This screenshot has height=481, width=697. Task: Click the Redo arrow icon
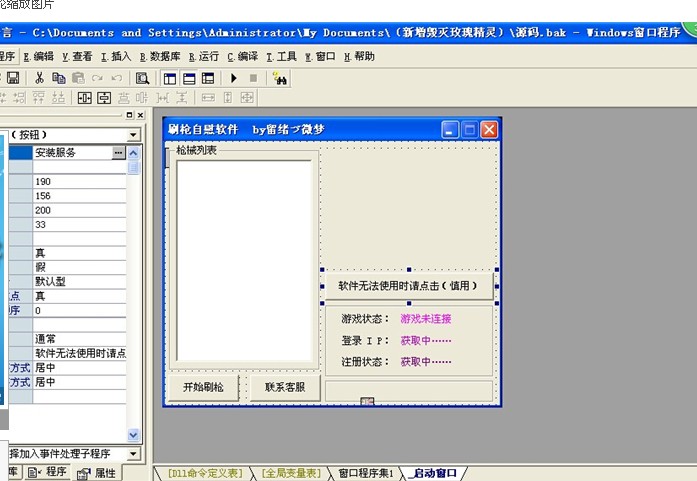click(x=97, y=78)
